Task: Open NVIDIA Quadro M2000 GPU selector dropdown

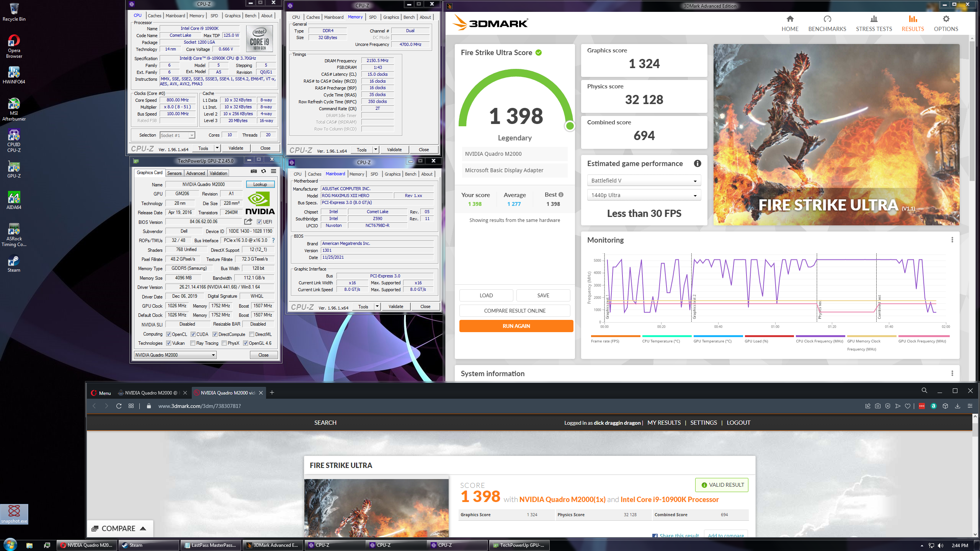Action: [x=175, y=355]
